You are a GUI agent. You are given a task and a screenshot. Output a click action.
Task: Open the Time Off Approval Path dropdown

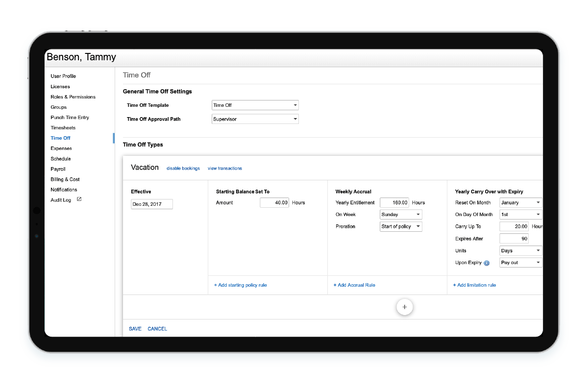tap(255, 119)
